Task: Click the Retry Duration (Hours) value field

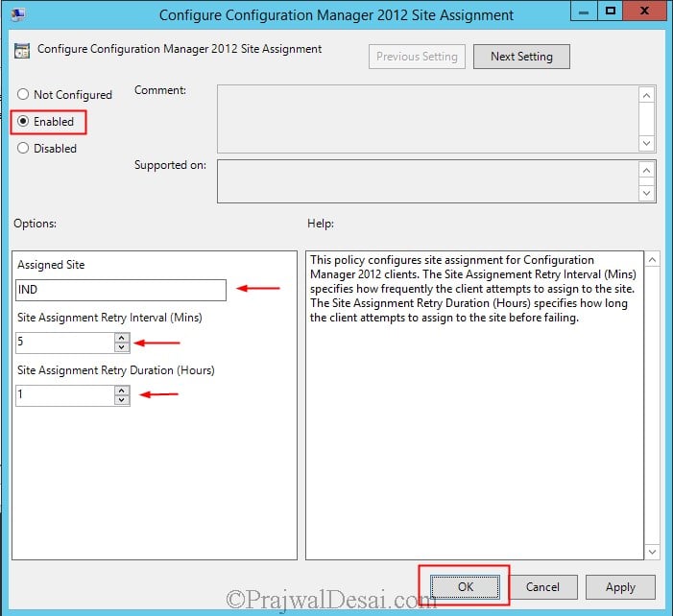Action: pyautogui.click(x=65, y=395)
